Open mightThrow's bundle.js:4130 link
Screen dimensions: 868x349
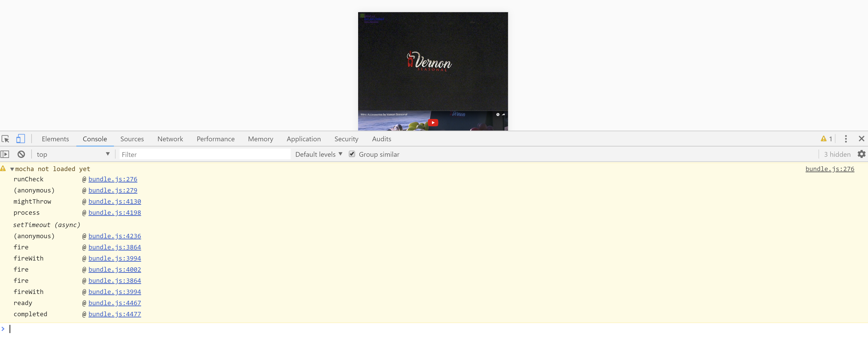[115, 201]
